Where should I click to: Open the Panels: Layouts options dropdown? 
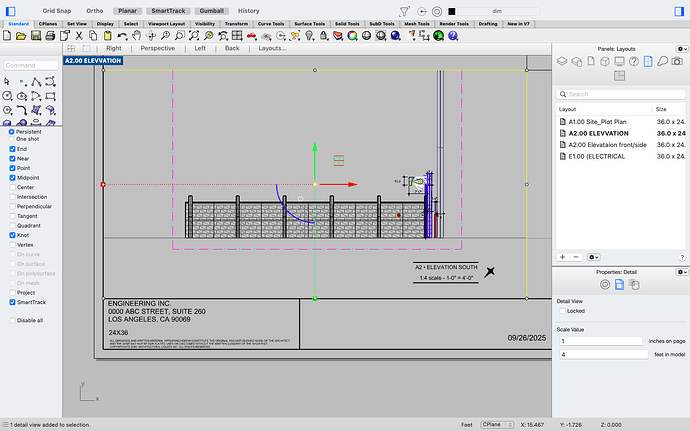(682, 47)
